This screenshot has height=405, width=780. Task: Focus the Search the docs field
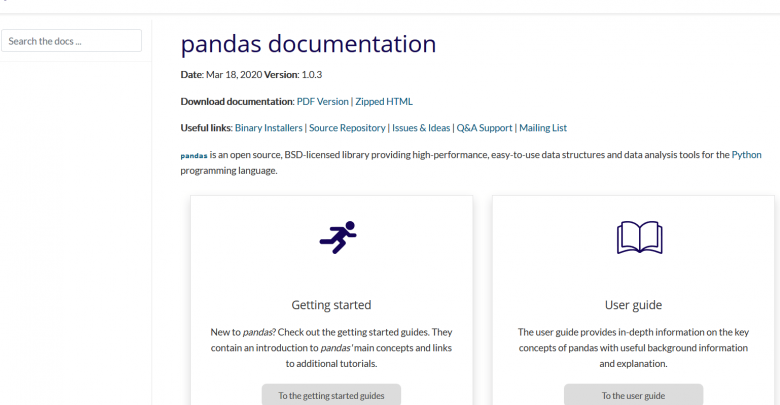[71, 41]
